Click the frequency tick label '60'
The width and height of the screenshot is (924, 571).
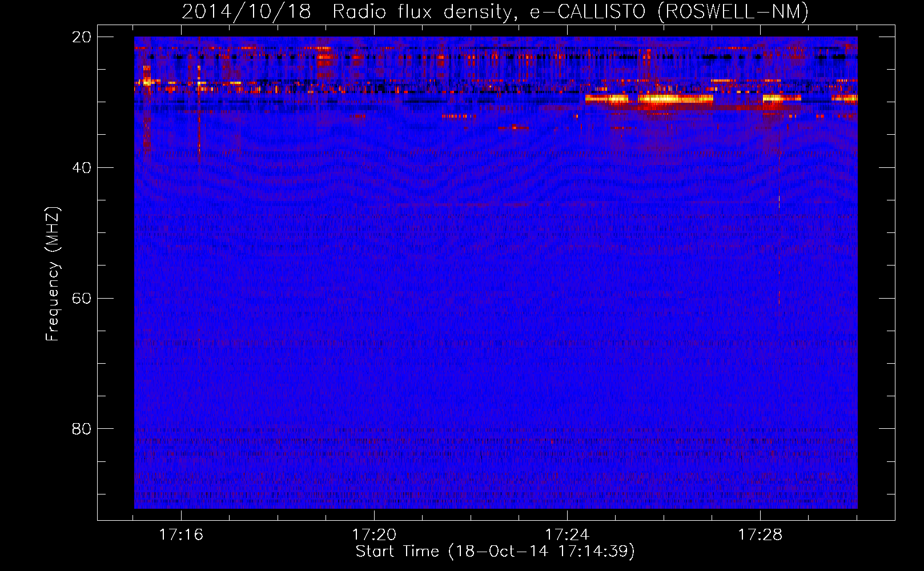82,298
